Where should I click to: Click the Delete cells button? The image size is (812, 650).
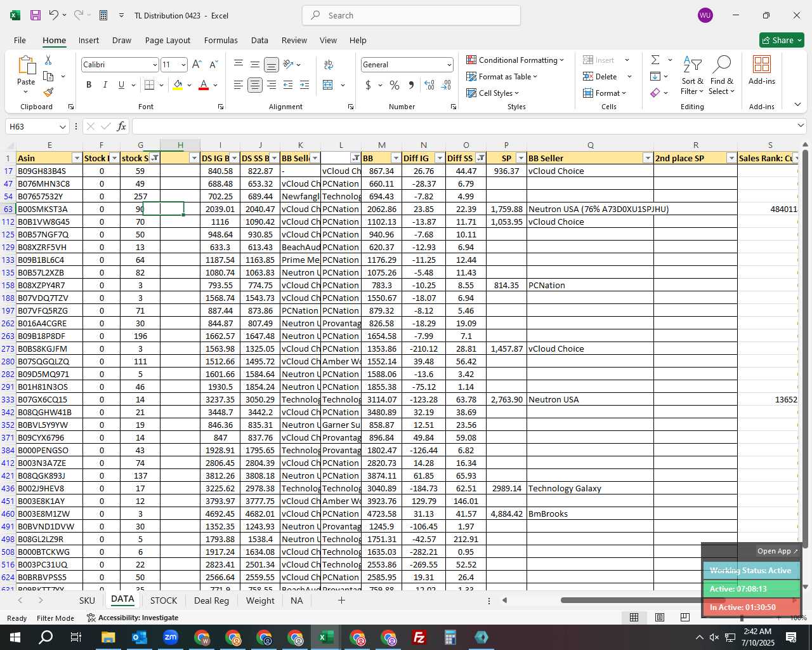(600, 77)
